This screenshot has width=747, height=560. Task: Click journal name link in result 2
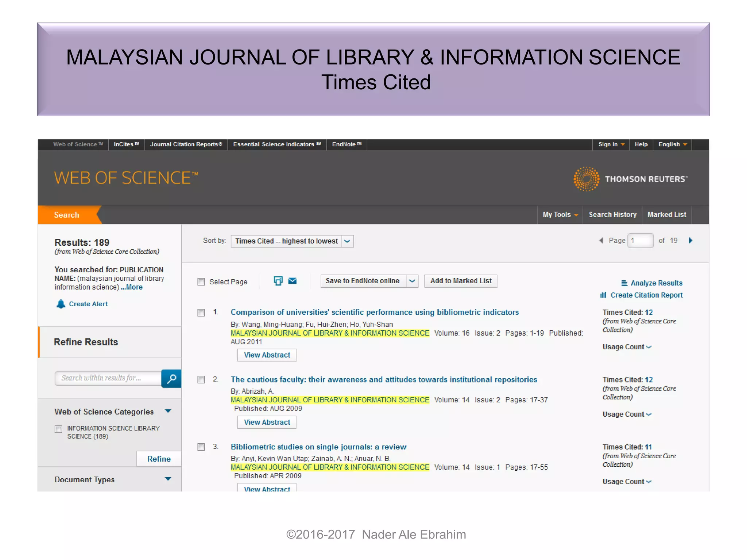click(x=330, y=400)
